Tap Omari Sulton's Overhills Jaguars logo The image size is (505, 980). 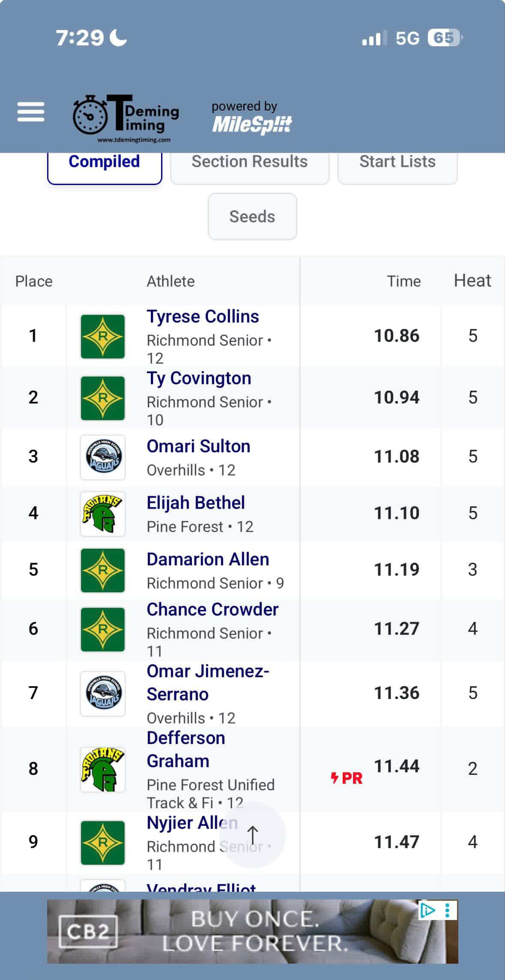click(103, 457)
